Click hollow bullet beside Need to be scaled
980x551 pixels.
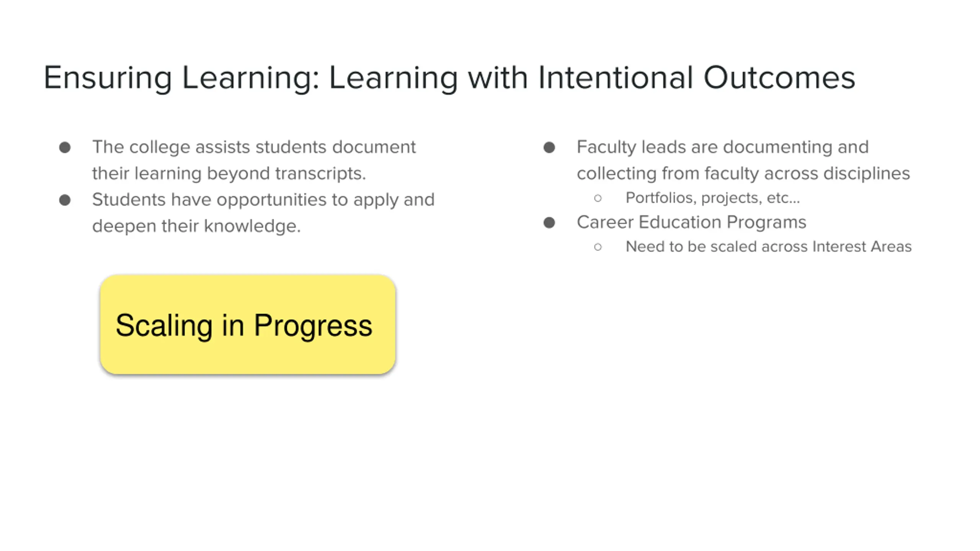(598, 247)
